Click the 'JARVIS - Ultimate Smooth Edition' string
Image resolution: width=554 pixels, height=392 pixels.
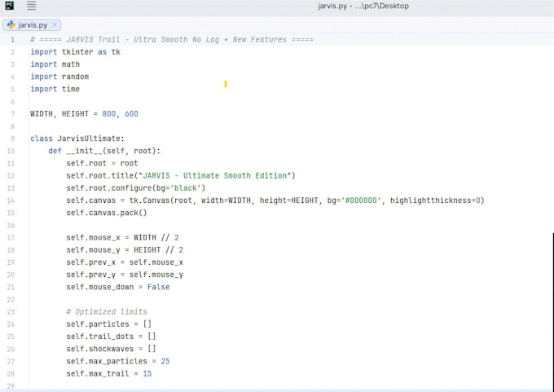tap(215, 176)
